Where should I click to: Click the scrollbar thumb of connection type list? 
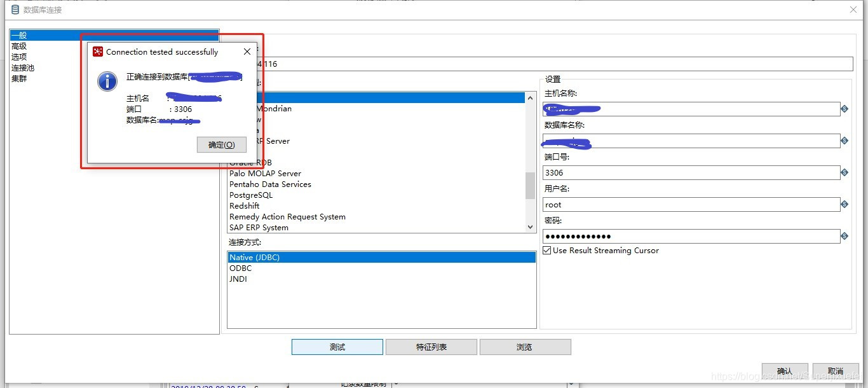tap(530, 185)
